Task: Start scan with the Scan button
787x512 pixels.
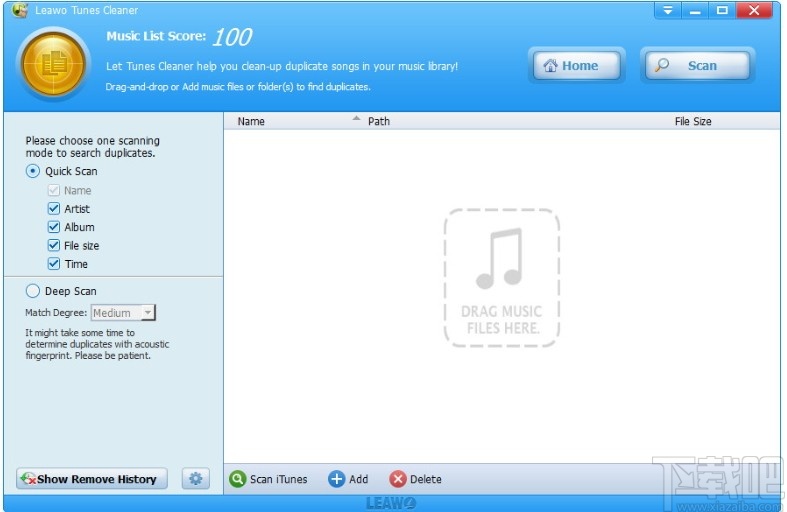Action: (697, 65)
